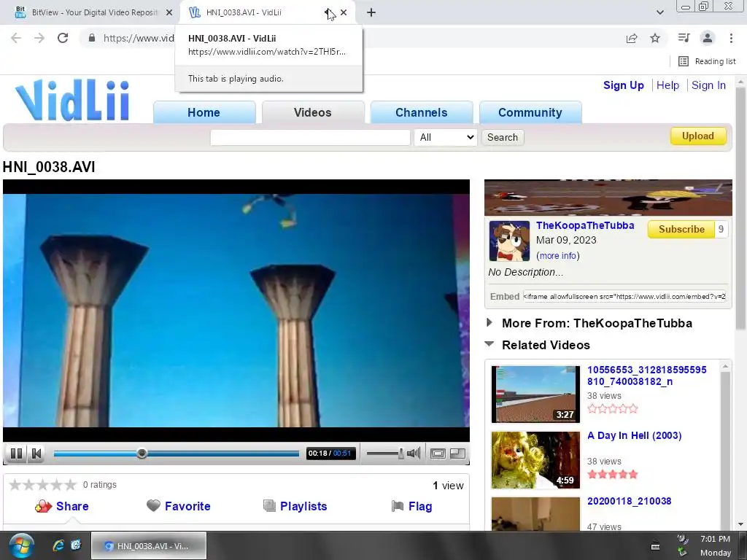Click the browser forward arrow
The width and height of the screenshot is (747, 560).
pyautogui.click(x=39, y=38)
